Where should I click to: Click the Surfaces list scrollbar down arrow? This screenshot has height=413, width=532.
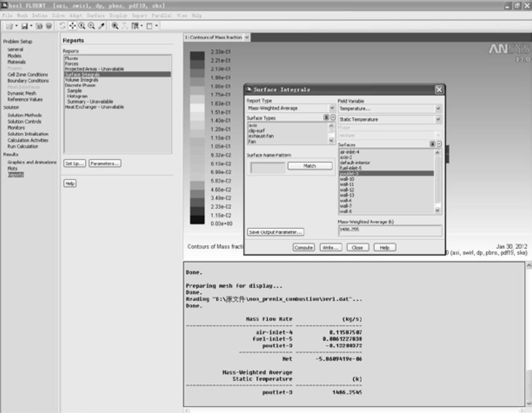pyautogui.click(x=438, y=210)
